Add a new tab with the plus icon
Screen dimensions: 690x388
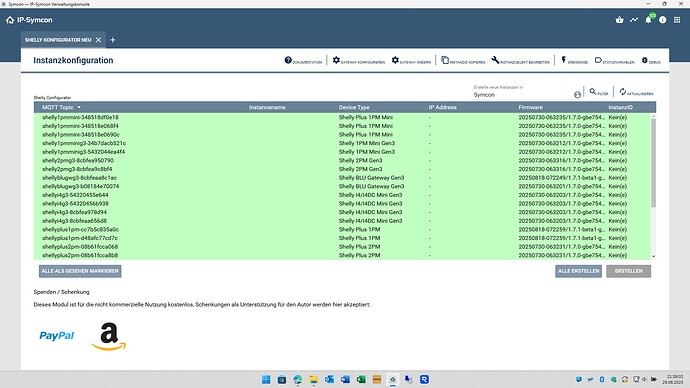click(113, 40)
